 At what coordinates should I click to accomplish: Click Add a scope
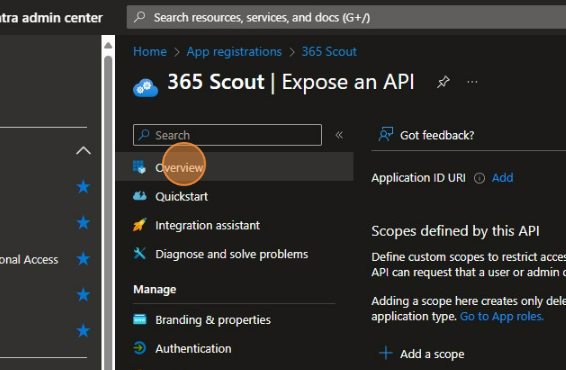click(x=432, y=354)
